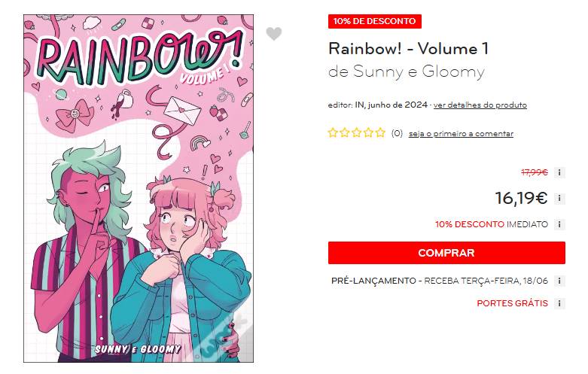Image resolution: width=588 pixels, height=374 pixels.
Task: Click the pré-lançamento delivery text
Action: coord(440,281)
